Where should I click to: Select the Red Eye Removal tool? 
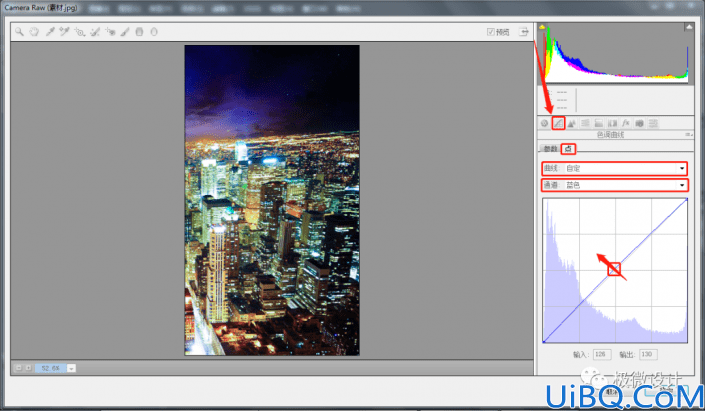pyautogui.click(x=110, y=31)
